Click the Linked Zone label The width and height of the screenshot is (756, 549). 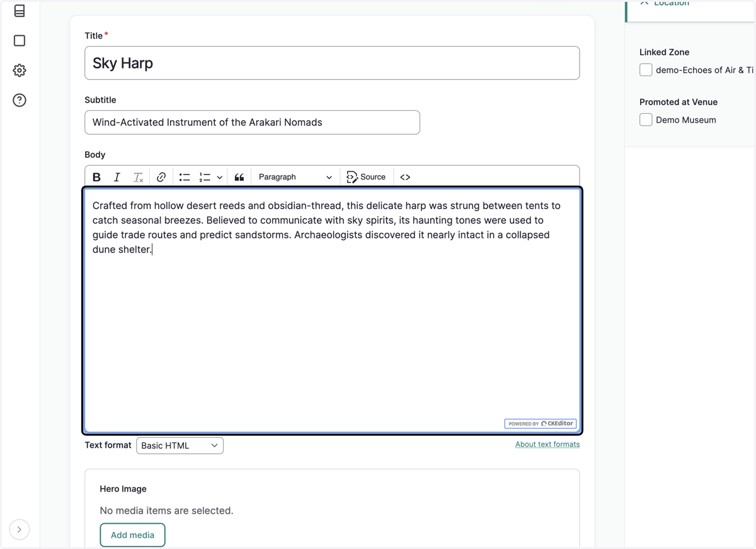(664, 52)
